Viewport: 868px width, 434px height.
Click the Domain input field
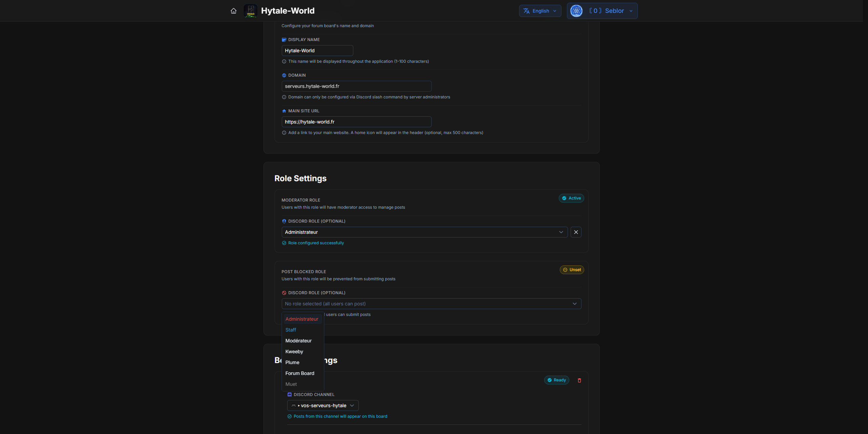[356, 86]
